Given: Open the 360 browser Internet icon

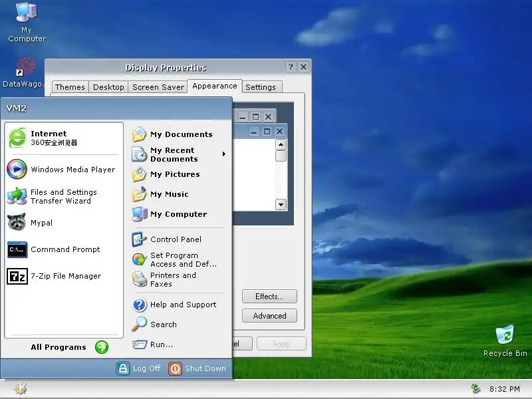Looking at the screenshot, I should [x=17, y=138].
